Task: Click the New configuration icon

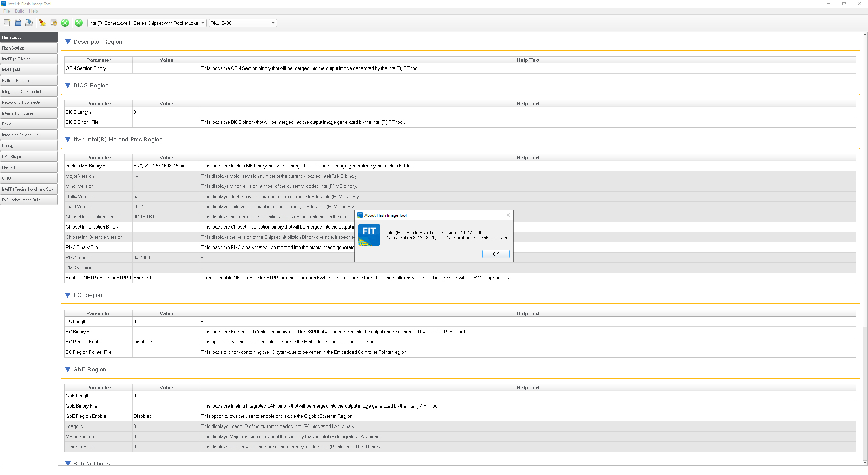Action: pyautogui.click(x=7, y=23)
